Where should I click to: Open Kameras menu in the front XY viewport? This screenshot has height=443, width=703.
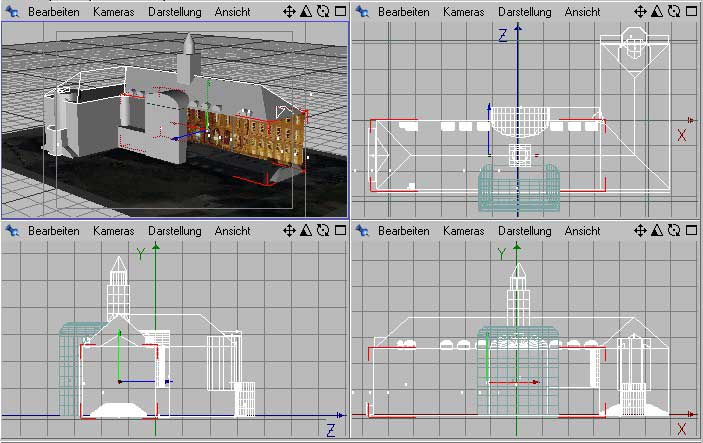tap(464, 231)
